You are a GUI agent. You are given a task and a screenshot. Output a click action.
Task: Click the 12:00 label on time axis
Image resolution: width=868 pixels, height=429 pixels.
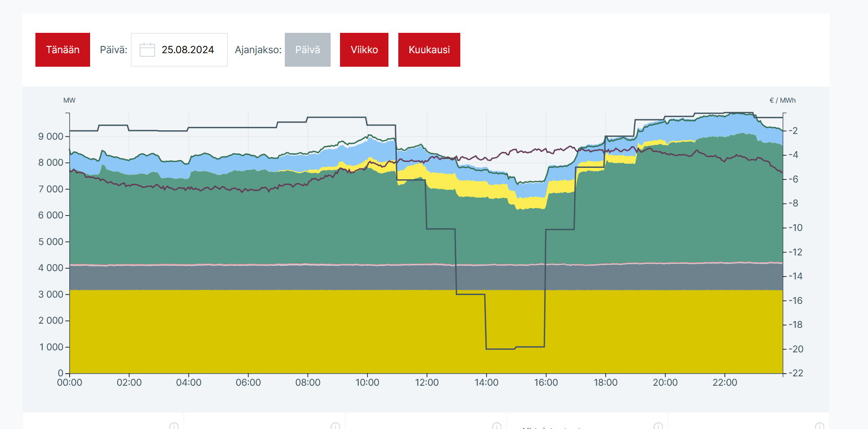point(426,383)
